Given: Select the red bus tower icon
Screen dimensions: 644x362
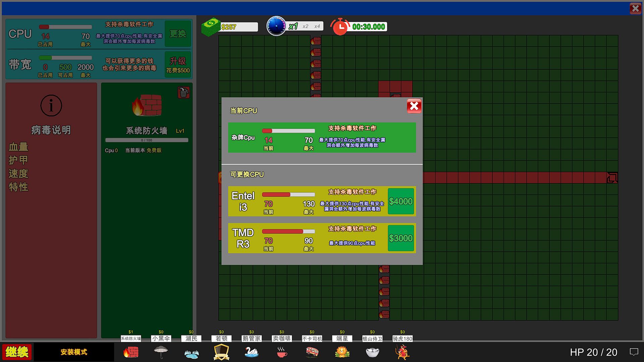Looking at the screenshot, I should click(x=312, y=352).
